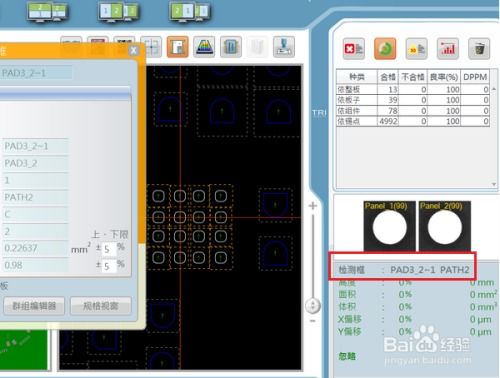Click the trash bin icon in the results panel
The width and height of the screenshot is (500, 378).
pyautogui.click(x=479, y=49)
